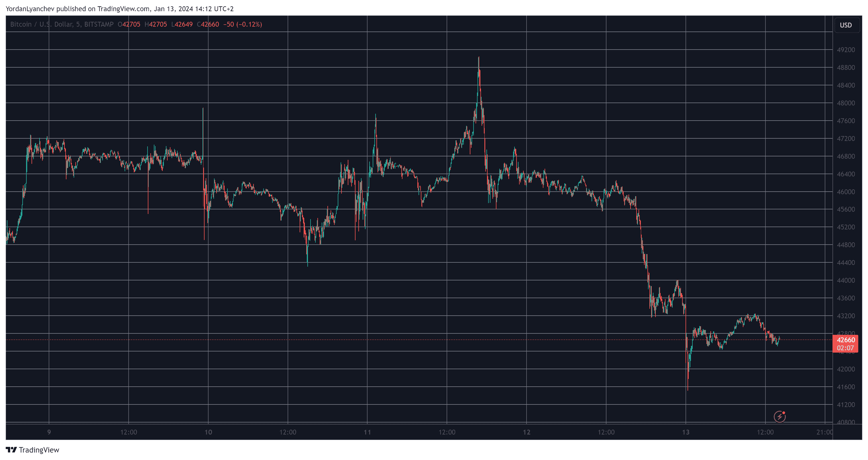The width and height of the screenshot is (868, 460).
Task: Click date label 9 on time axis
Action: (x=49, y=432)
